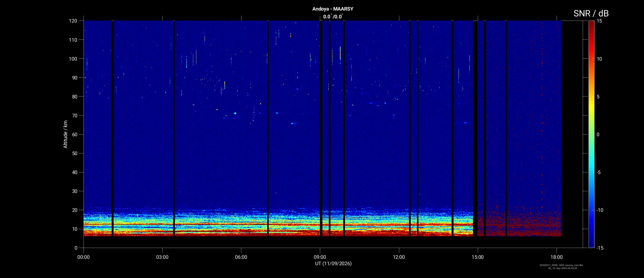The width and height of the screenshot is (644, 278).
Task: Click the 120 altitude axis label
Action: pyautogui.click(x=73, y=21)
